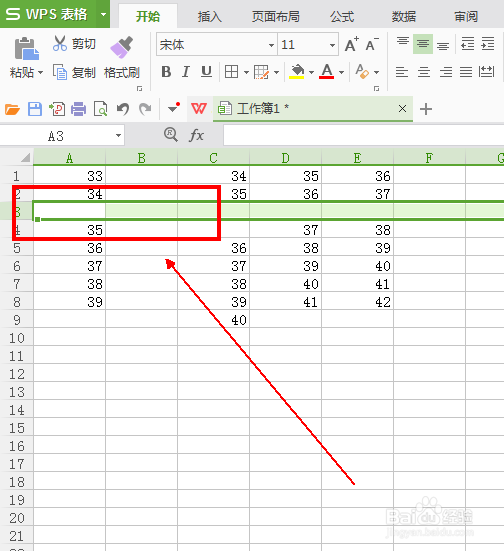Image resolution: width=504 pixels, height=551 pixels.
Task: Expand the font color dropdown arrow
Action: [341, 72]
